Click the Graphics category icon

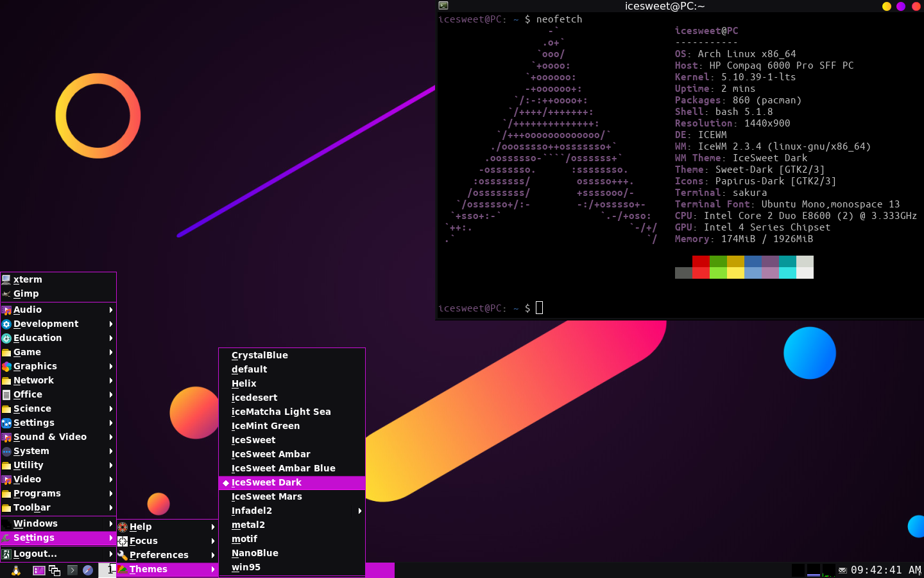click(x=6, y=366)
